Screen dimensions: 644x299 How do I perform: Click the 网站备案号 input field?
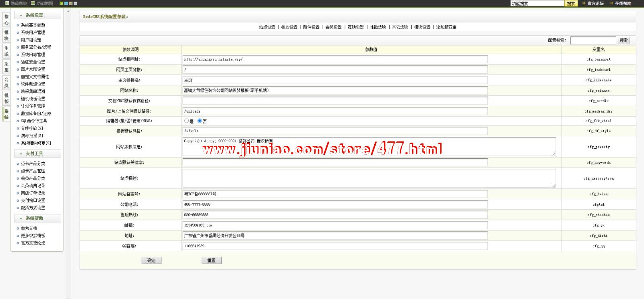click(x=335, y=194)
